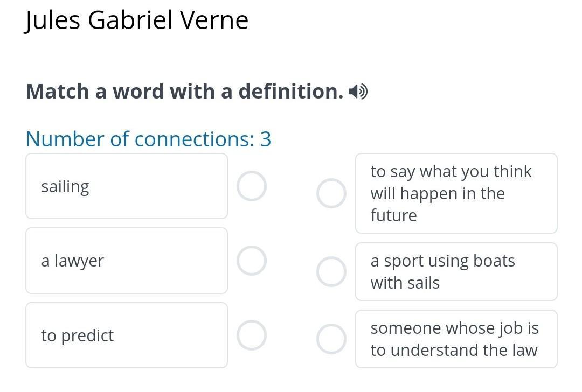Select the connector circle beside 'to predict'

pyautogui.click(x=252, y=335)
